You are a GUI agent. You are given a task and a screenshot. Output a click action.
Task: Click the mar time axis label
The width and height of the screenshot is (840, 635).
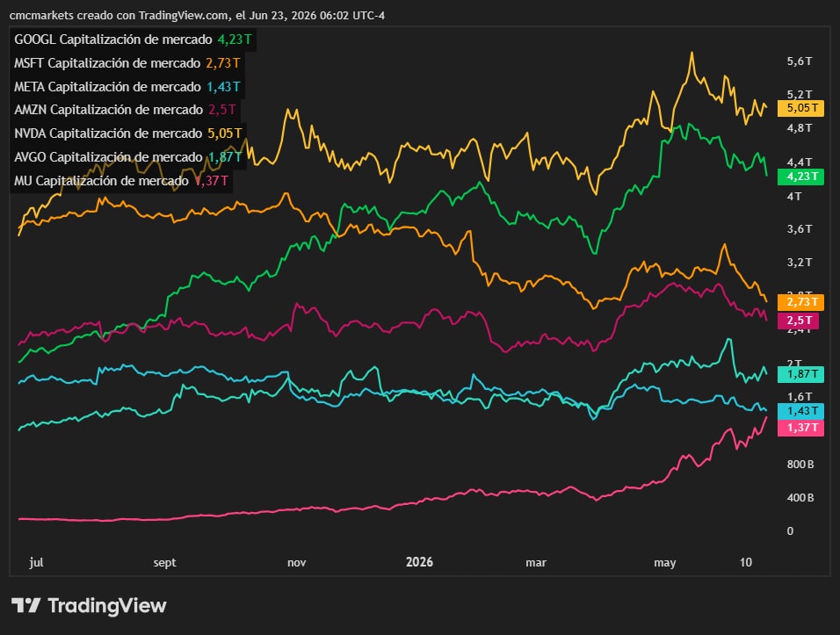pyautogui.click(x=536, y=563)
